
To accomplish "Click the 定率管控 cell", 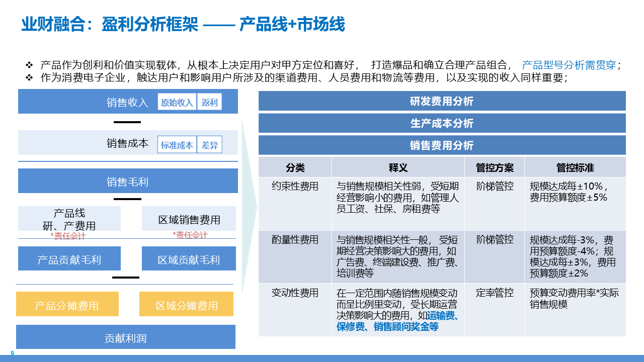I will [x=495, y=310].
